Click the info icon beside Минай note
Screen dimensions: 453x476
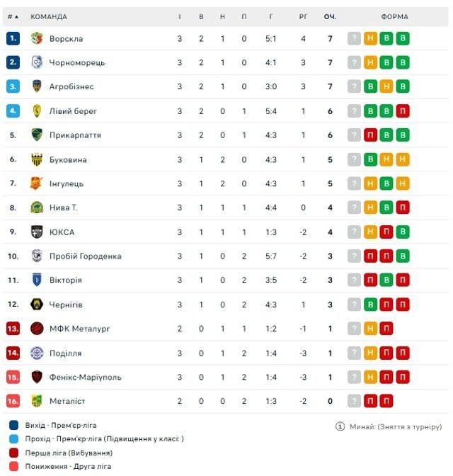coord(340,427)
